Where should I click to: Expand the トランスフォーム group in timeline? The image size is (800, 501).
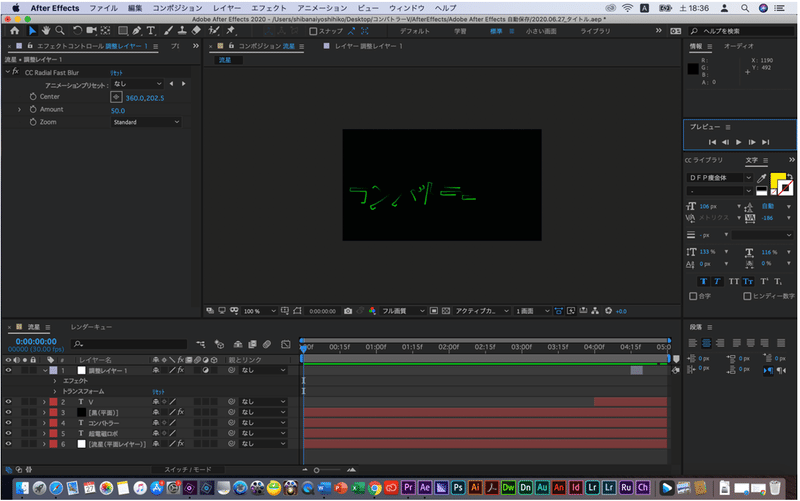point(55,391)
